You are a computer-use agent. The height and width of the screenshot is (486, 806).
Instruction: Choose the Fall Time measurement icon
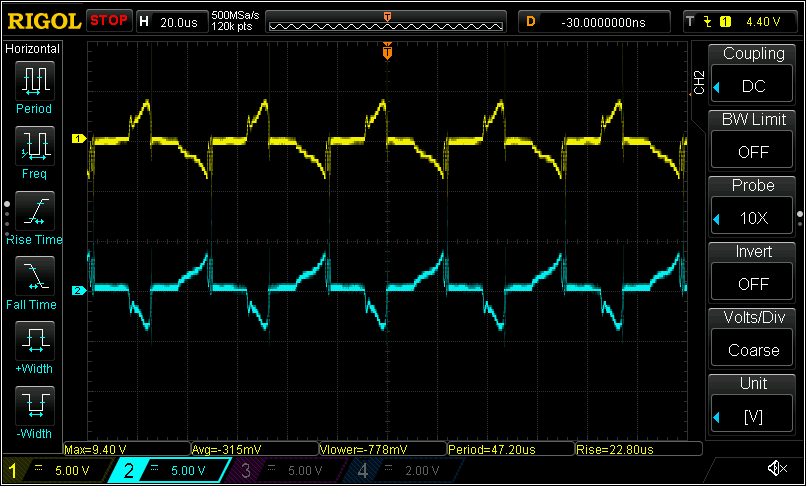pyautogui.click(x=34, y=277)
